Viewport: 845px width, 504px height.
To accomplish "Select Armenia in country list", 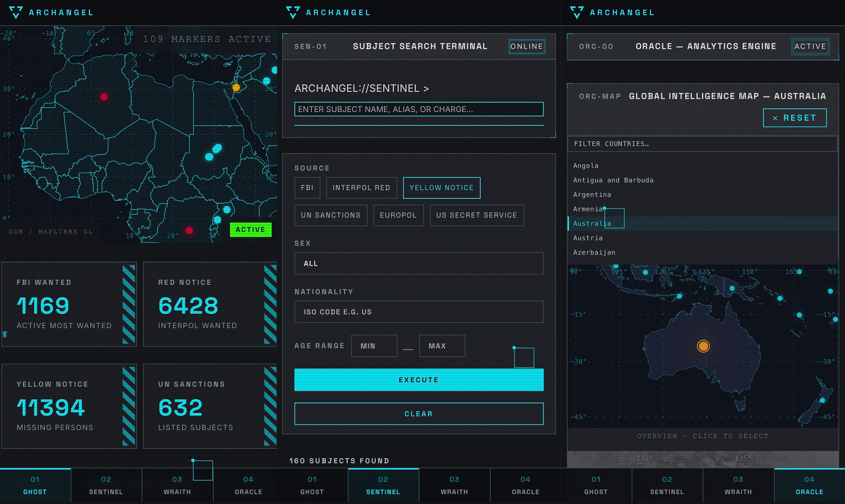I will 703,209.
